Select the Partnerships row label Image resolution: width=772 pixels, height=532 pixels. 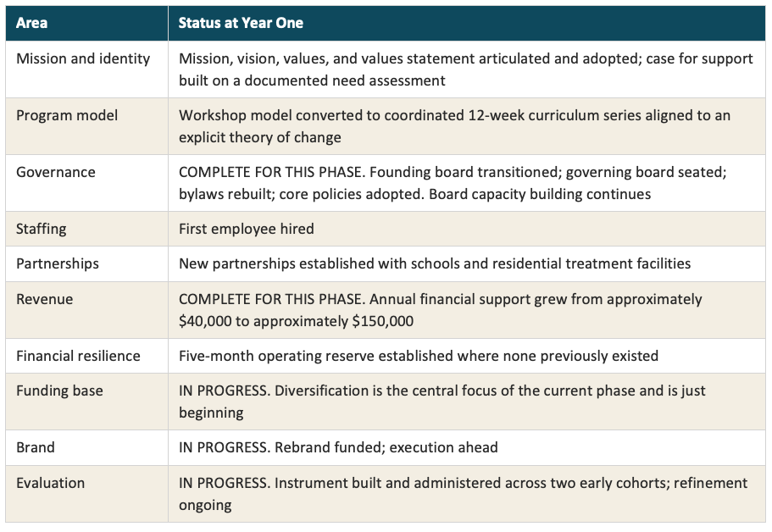[57, 263]
